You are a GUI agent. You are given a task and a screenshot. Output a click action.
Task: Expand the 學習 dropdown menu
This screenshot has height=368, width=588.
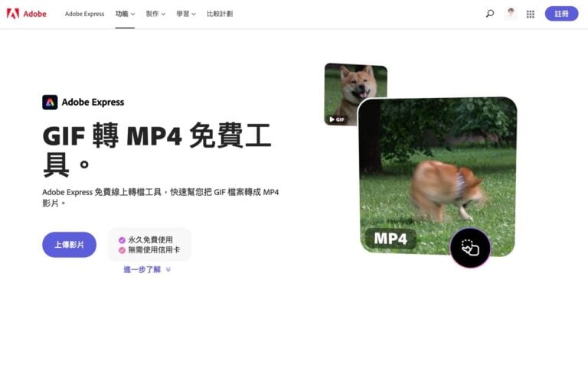pos(186,14)
